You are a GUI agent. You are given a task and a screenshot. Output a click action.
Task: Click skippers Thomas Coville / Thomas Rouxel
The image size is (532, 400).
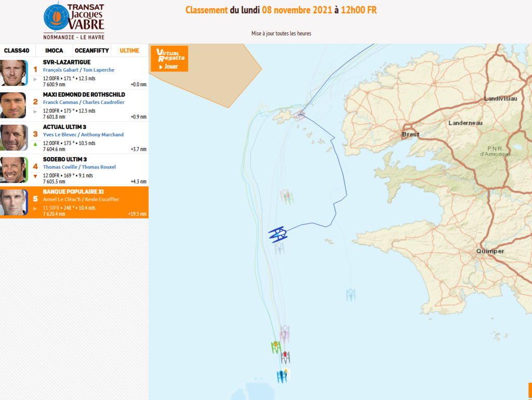79,167
